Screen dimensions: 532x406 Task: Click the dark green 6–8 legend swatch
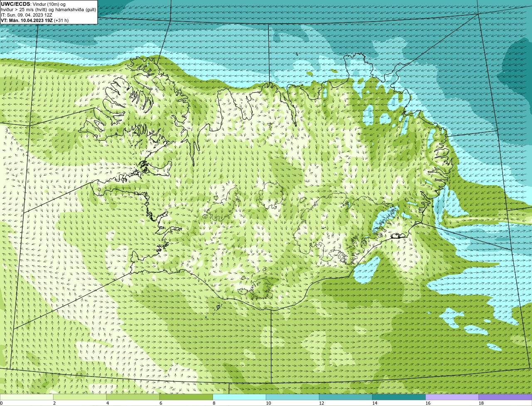[x=187, y=397]
